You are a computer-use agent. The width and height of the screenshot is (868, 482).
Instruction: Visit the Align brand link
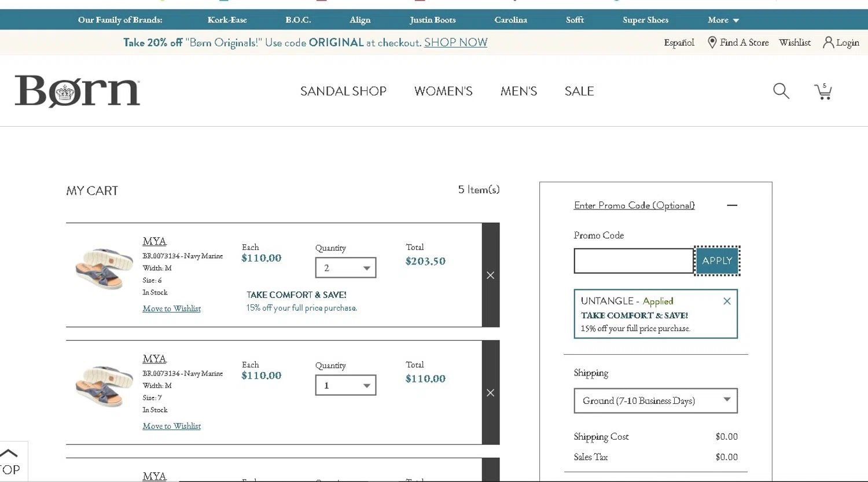[360, 20]
